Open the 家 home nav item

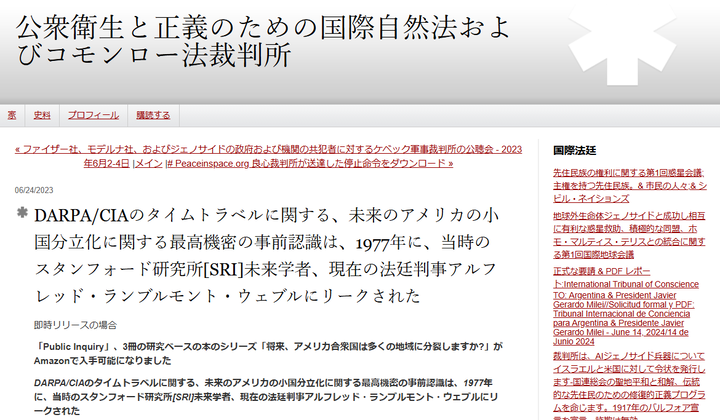[x=12, y=115]
